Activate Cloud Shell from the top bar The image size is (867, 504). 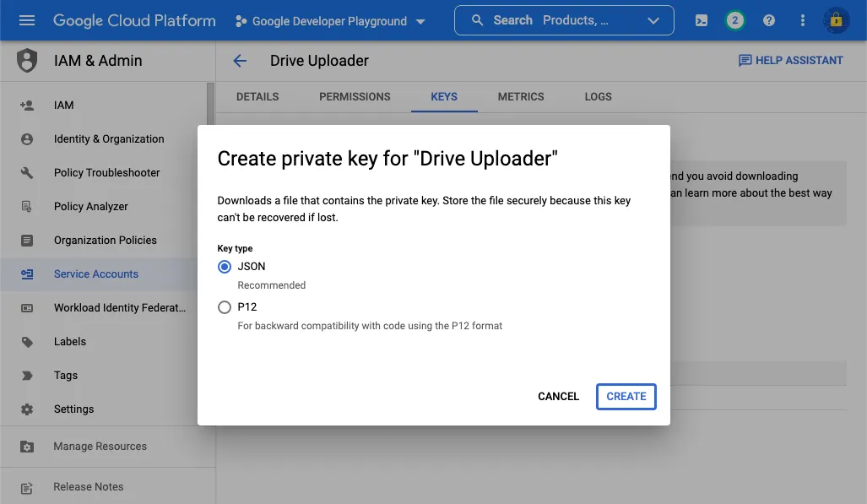point(701,20)
